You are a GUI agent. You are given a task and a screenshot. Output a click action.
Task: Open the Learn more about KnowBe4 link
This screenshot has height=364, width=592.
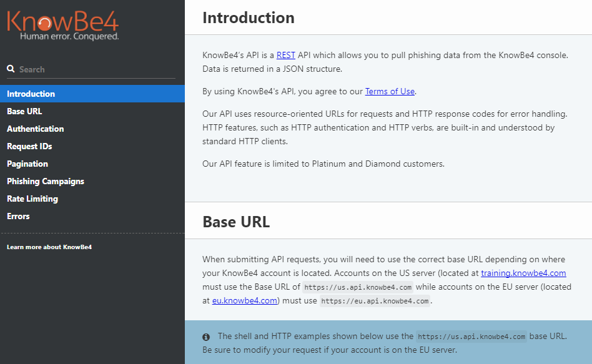[49, 247]
